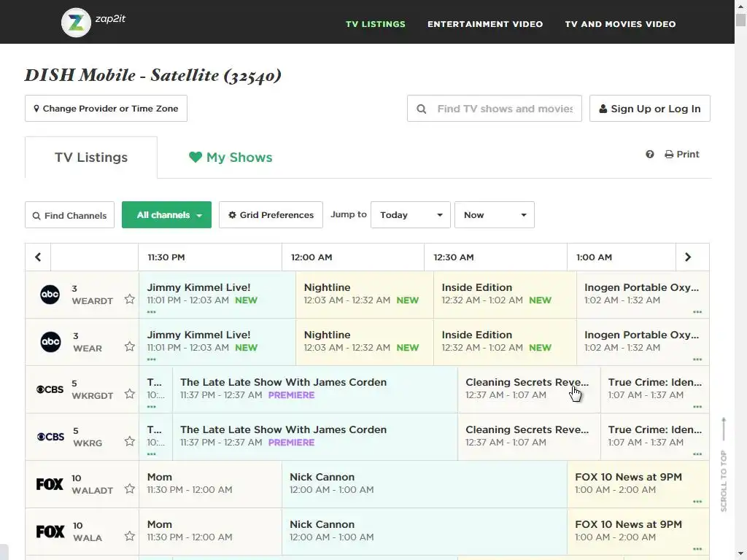The height and width of the screenshot is (560, 747).
Task: Favorite the WALADT channel star
Action: (x=130, y=489)
